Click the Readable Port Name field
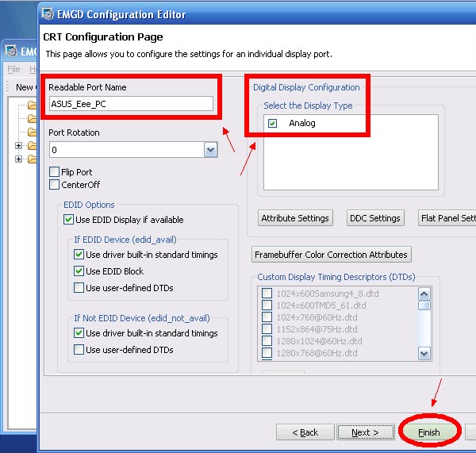Screen dimensions: 476x453 pos(131,104)
